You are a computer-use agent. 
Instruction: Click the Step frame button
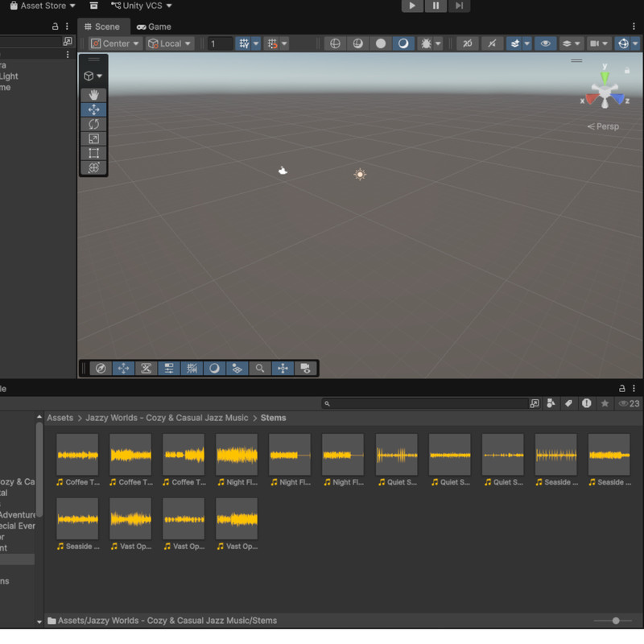pyautogui.click(x=459, y=6)
